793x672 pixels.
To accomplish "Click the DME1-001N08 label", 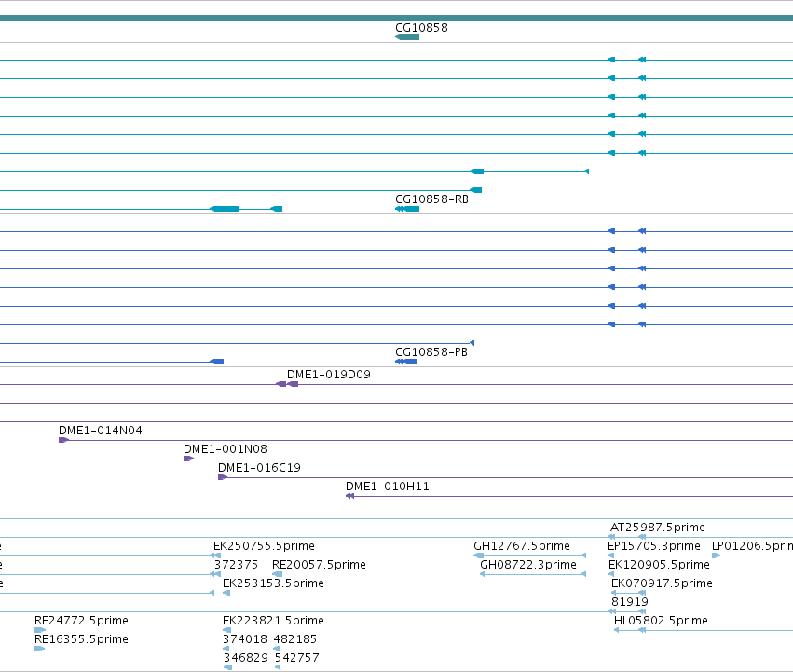I will click(x=226, y=449).
